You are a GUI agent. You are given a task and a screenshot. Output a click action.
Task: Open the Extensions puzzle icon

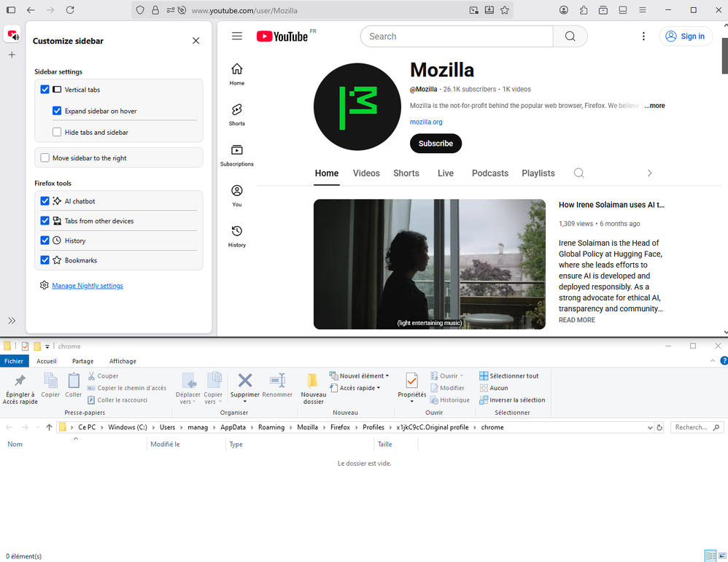(584, 9)
